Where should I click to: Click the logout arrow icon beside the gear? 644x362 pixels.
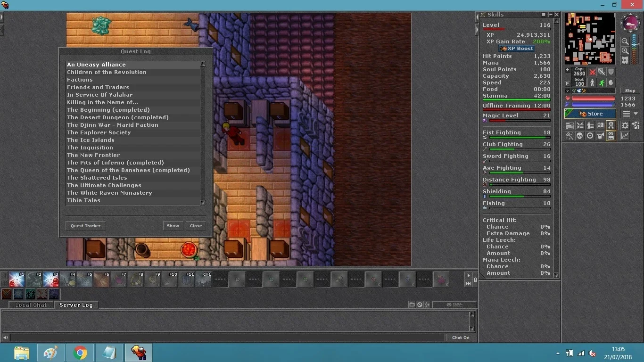pos(636,125)
